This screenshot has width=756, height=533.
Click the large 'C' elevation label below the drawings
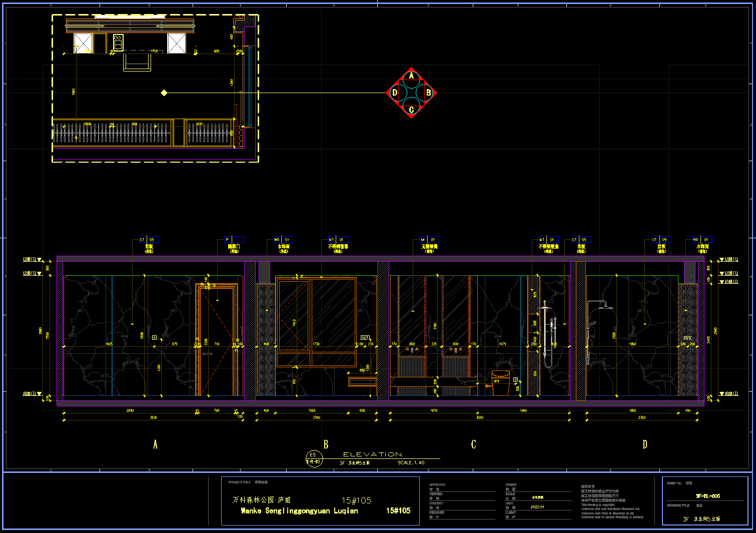(x=473, y=444)
